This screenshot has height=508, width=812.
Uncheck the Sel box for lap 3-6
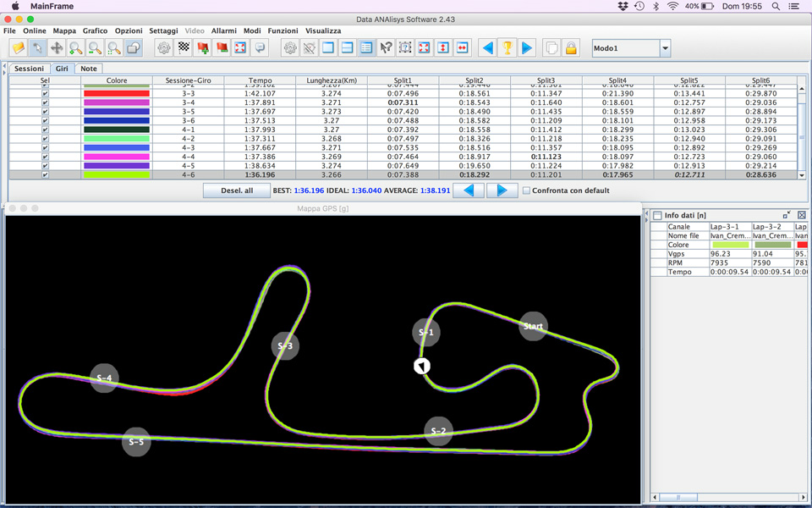click(x=45, y=121)
